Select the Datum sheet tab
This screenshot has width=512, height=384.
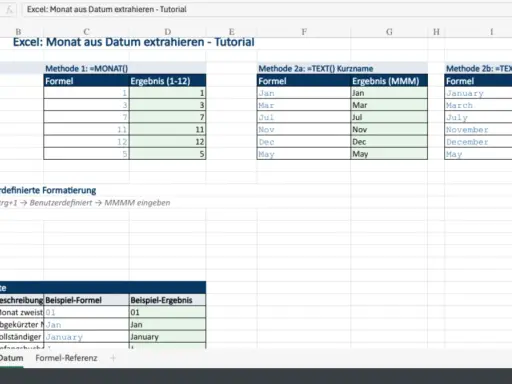(11, 358)
